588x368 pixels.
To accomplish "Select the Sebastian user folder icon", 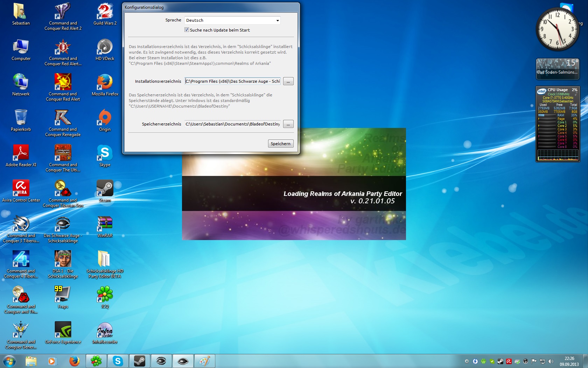I will pos(21,15).
